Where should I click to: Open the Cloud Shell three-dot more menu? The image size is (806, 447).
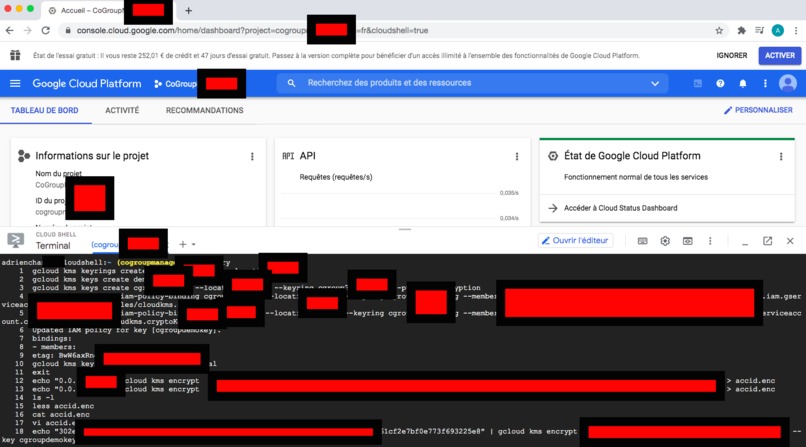(x=710, y=240)
